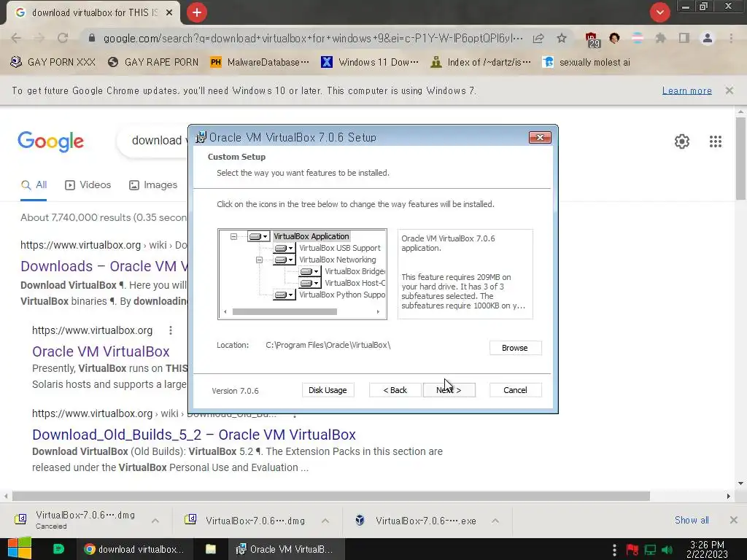
Task: Switch to the Images search tab
Action: coord(153,185)
